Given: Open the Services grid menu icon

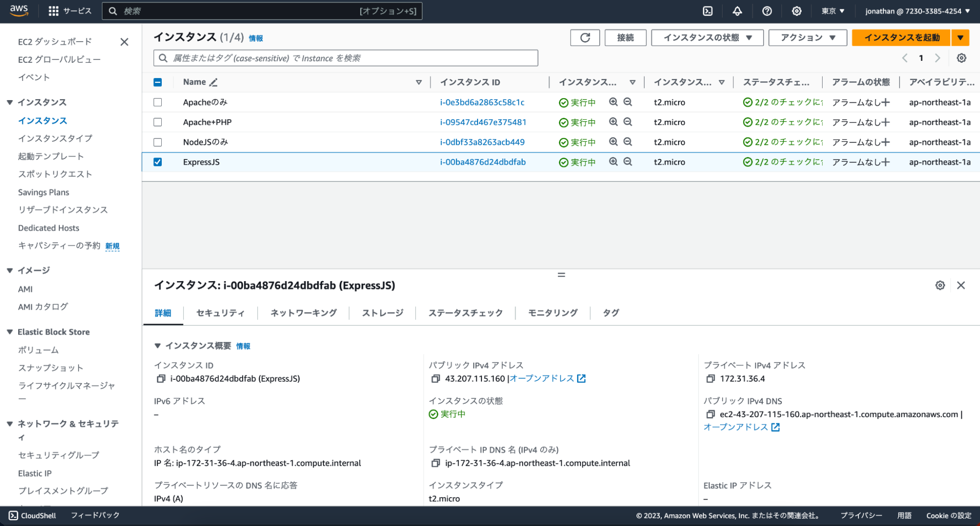Looking at the screenshot, I should pos(53,11).
